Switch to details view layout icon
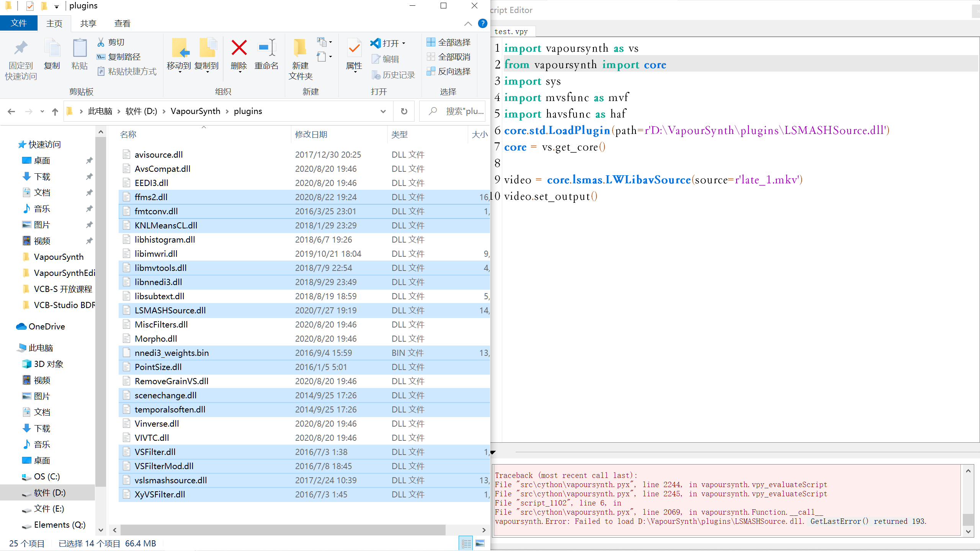980x551 pixels. (x=466, y=543)
